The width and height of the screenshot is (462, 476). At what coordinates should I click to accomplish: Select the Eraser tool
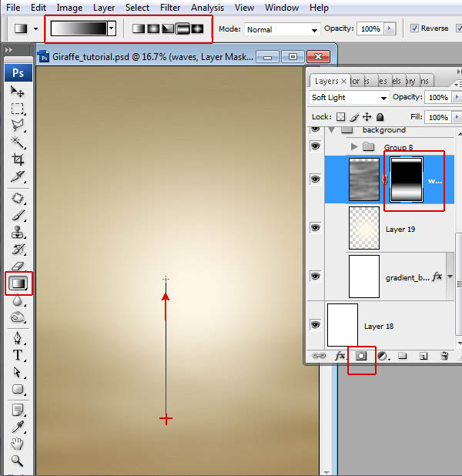18,266
